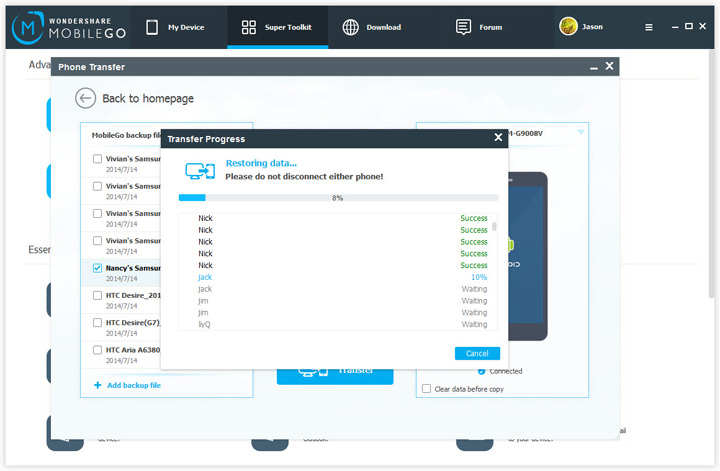Close the Transfer Progress dialog
Image resolution: width=720 pixels, height=471 pixels.
[498, 137]
